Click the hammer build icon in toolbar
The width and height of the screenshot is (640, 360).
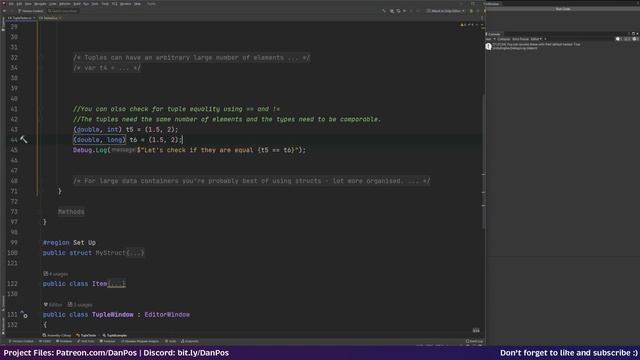point(384,11)
